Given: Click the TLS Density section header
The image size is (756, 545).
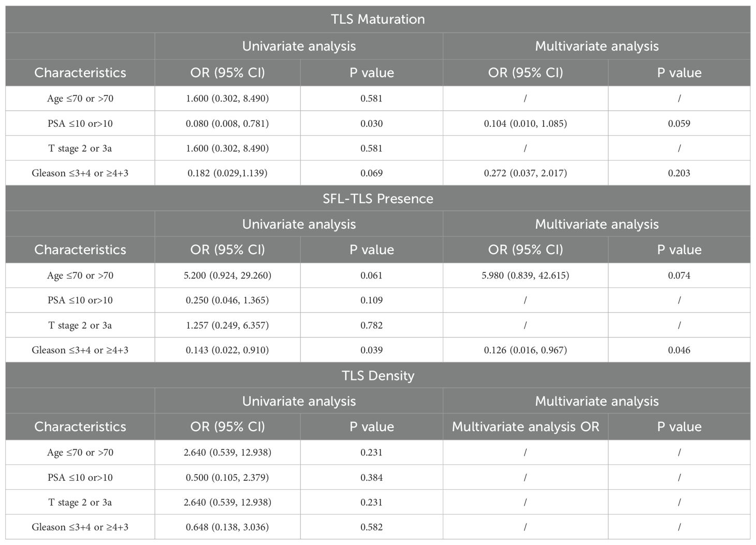Looking at the screenshot, I should tap(377, 375).
